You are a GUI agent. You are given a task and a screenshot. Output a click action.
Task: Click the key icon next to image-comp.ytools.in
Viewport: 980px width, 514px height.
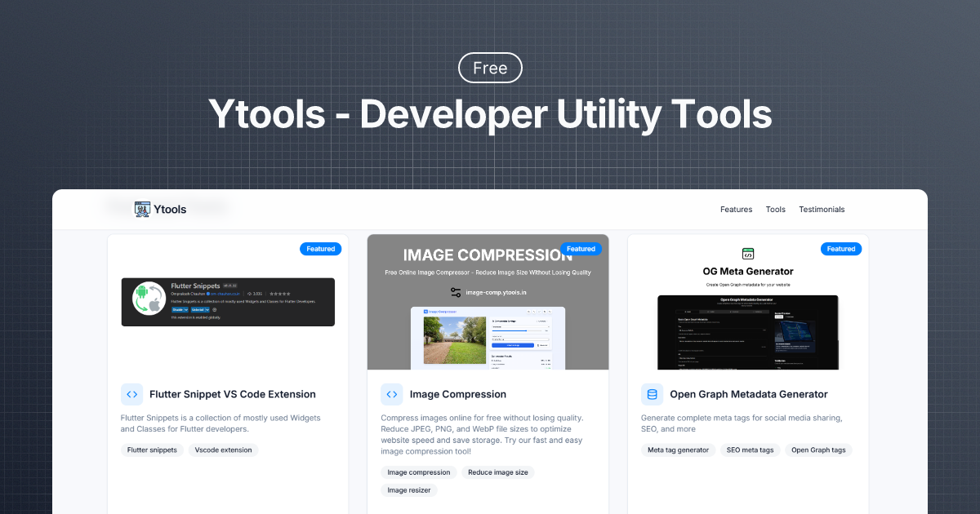(456, 292)
